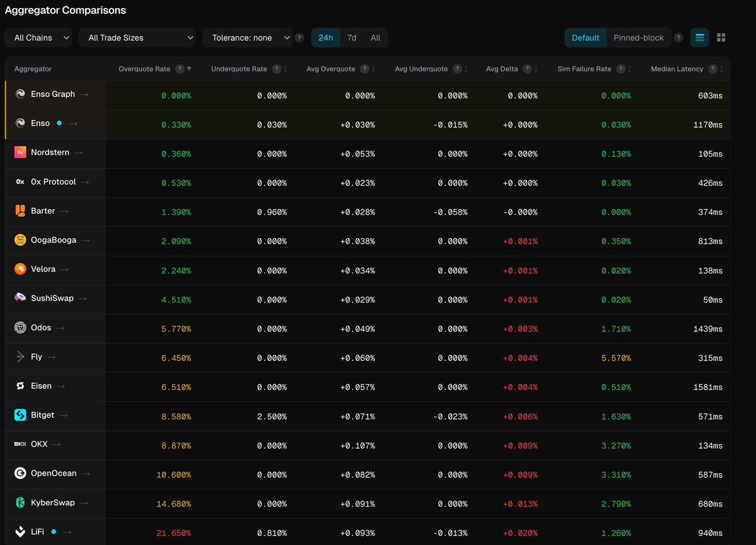Image resolution: width=756 pixels, height=545 pixels.
Task: Click the 0x Protocol logo icon
Action: pos(20,181)
